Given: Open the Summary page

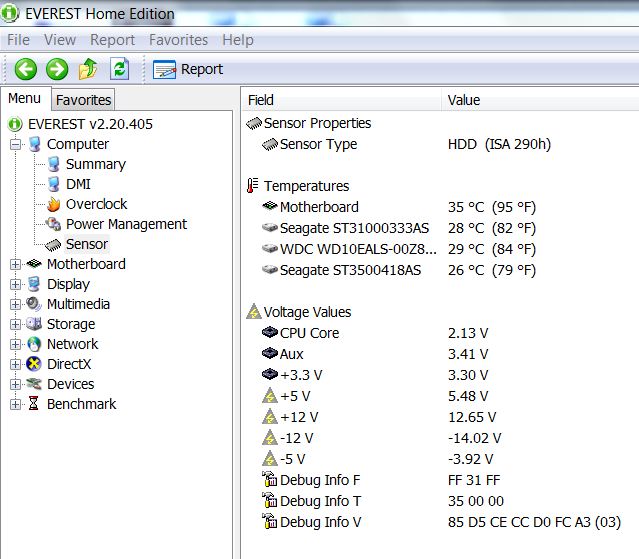Looking at the screenshot, I should click(96, 164).
